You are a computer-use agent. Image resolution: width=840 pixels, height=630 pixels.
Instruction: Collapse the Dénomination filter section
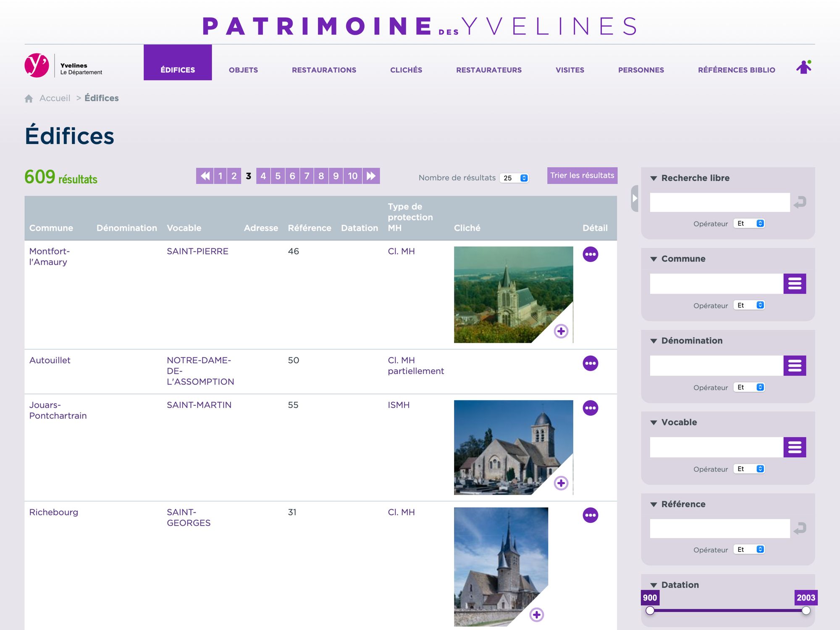(654, 341)
